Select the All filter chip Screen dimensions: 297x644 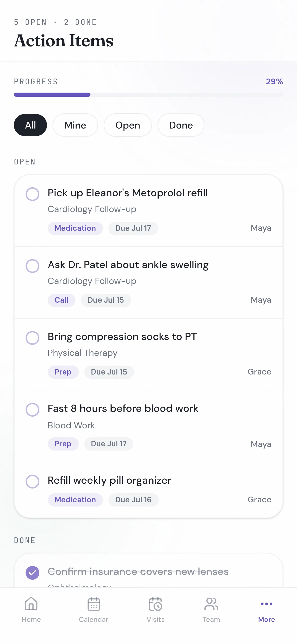tap(30, 125)
